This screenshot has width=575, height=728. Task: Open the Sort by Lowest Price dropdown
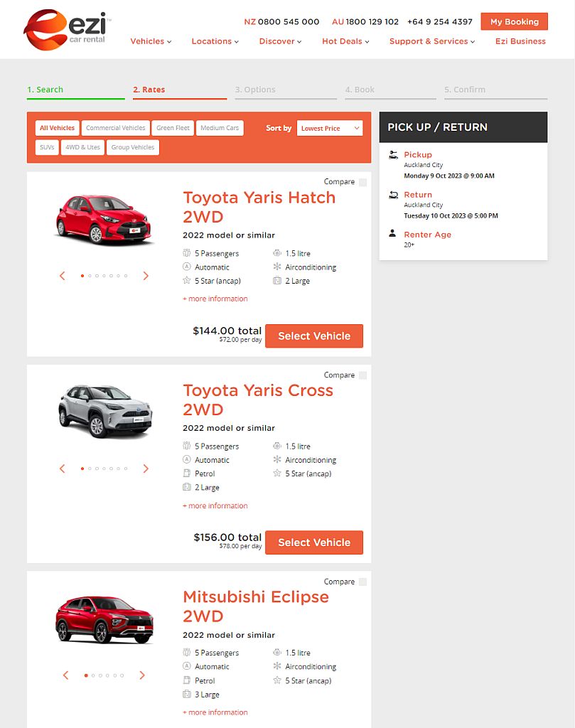pyautogui.click(x=330, y=128)
